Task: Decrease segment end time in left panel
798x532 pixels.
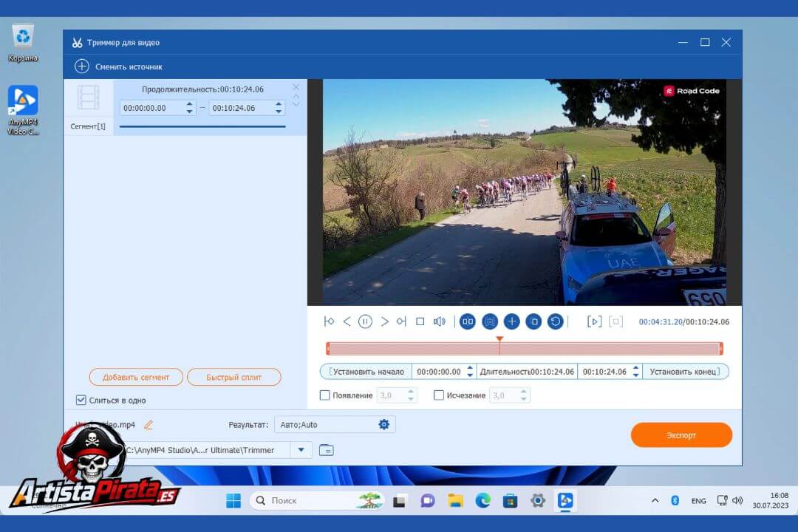Action: pos(279,111)
